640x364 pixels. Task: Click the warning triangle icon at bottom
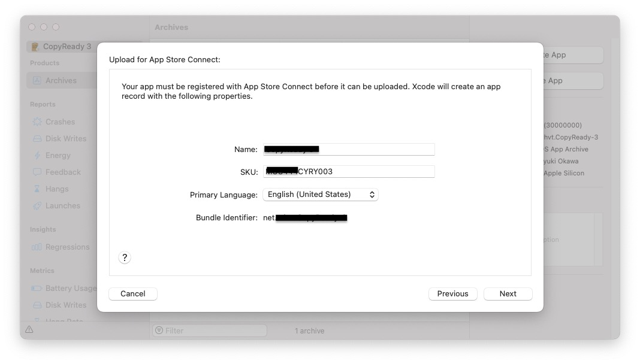click(x=29, y=329)
